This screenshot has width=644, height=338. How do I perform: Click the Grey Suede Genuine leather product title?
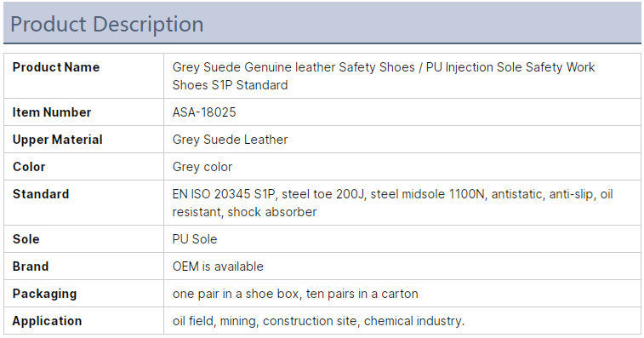click(384, 76)
